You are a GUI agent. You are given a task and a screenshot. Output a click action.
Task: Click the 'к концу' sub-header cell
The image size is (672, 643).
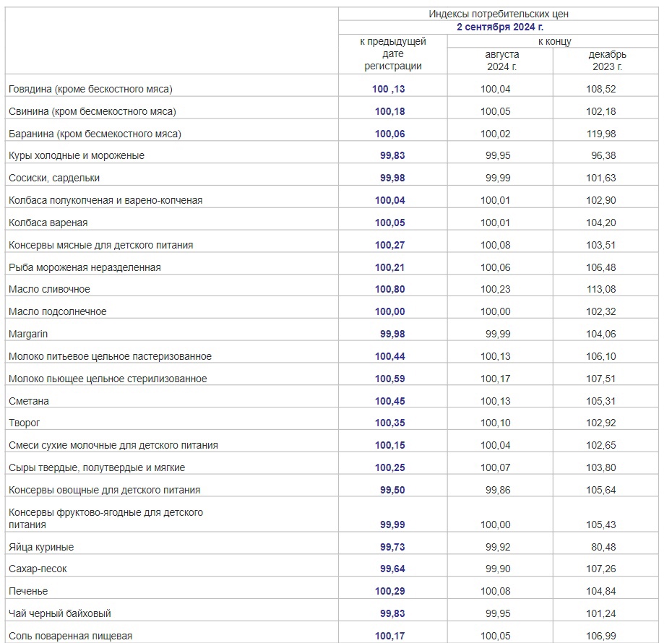pyautogui.click(x=554, y=41)
